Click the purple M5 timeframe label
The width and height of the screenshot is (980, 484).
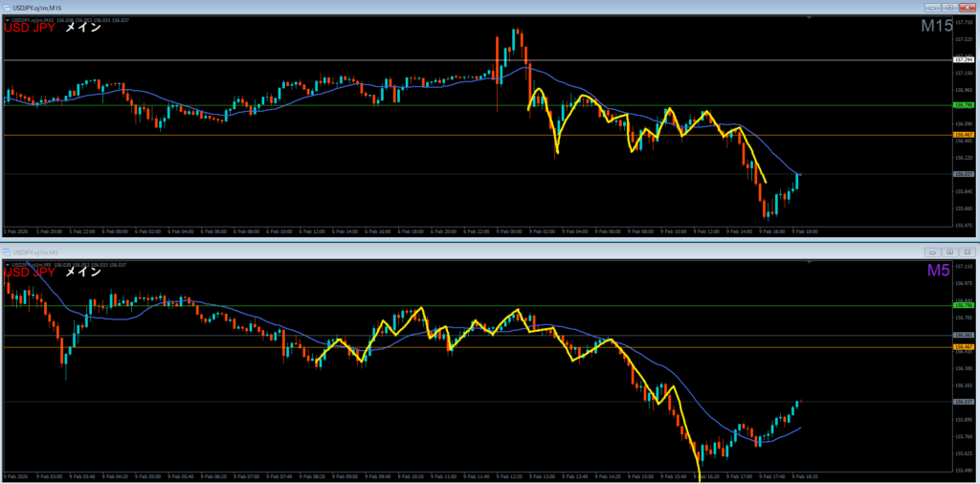pos(939,271)
